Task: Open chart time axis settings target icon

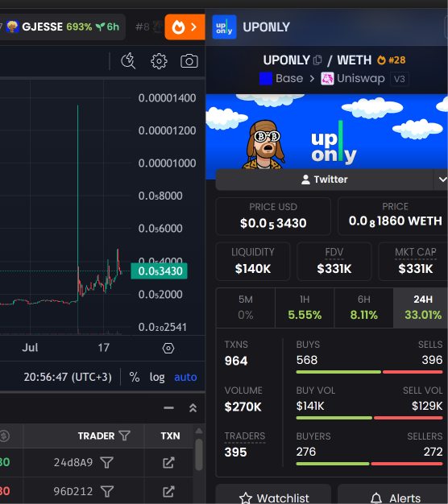Action: click(x=168, y=348)
